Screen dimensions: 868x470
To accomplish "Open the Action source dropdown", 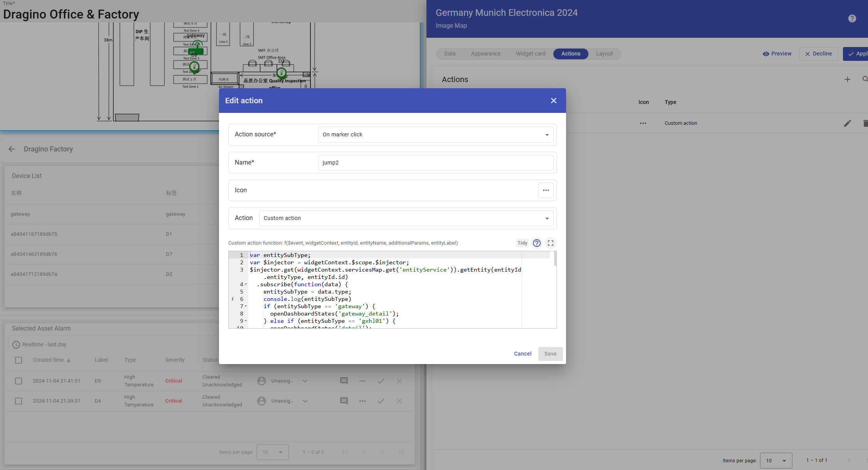I will pos(435,134).
